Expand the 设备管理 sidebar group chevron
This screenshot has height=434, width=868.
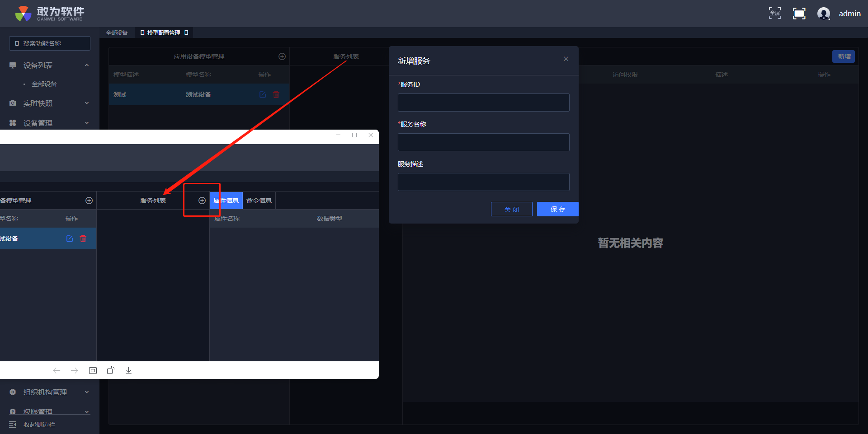point(87,123)
